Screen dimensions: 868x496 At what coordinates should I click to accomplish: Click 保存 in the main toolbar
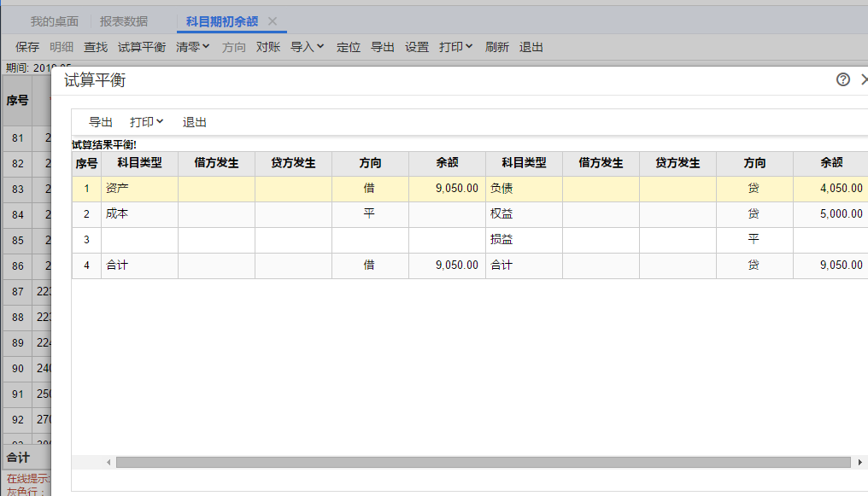(27, 47)
